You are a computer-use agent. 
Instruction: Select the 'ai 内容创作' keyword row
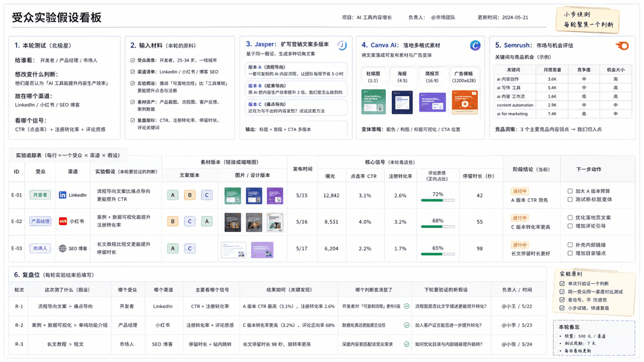(563, 79)
